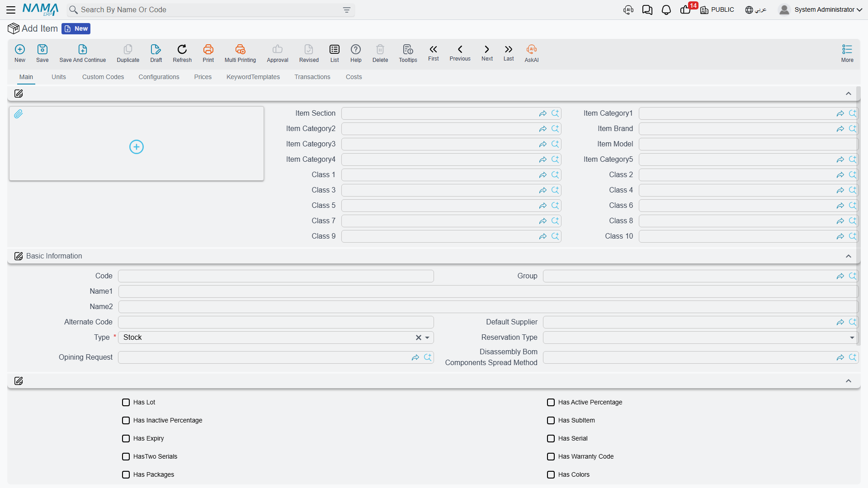Switch to the Units tab
This screenshot has width=868, height=488.
point(59,77)
